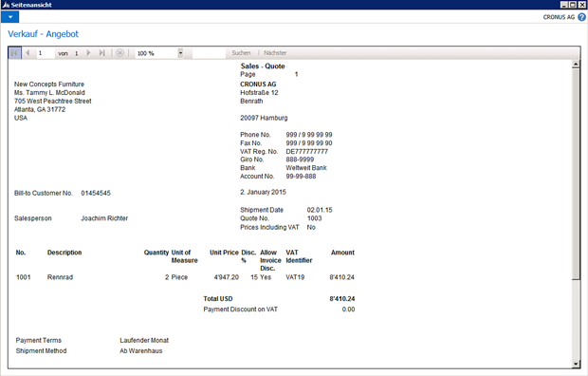Click the vertical scrollbar thumb
Viewport: 588px width, 376px height.
coord(576,174)
